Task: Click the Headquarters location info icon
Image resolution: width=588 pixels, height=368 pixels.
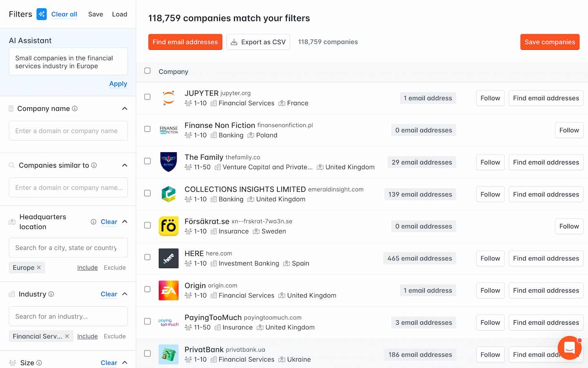Action: [x=94, y=222]
